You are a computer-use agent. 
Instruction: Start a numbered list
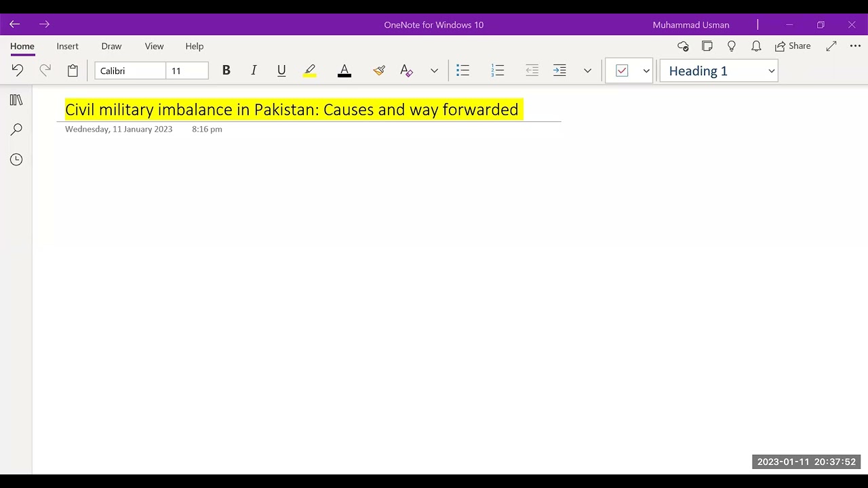pos(498,70)
